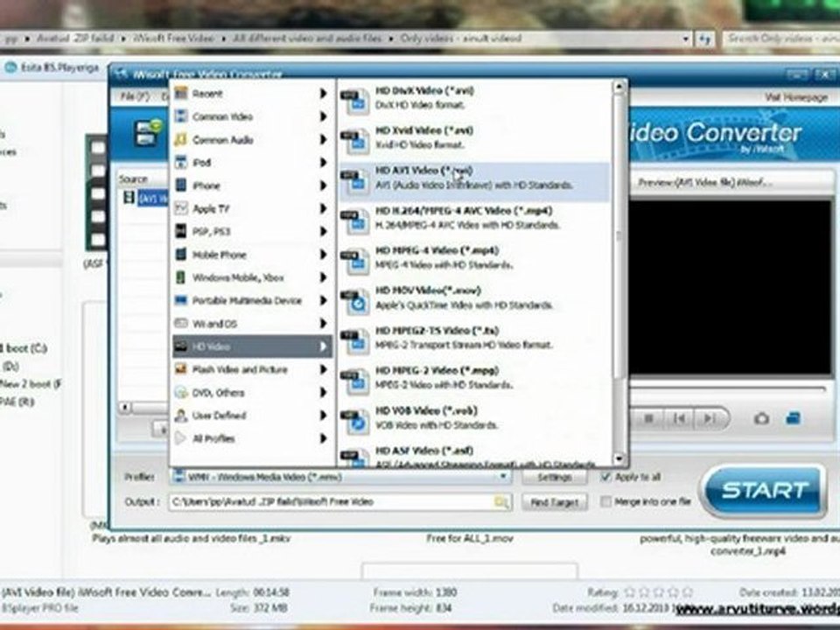Screen dimensions: 840x630
Task: Expand the Wii and DS submenu arrow
Action: pos(323,324)
